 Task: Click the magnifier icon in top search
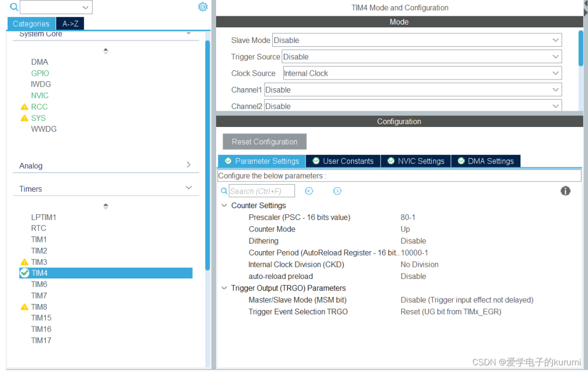[14, 7]
